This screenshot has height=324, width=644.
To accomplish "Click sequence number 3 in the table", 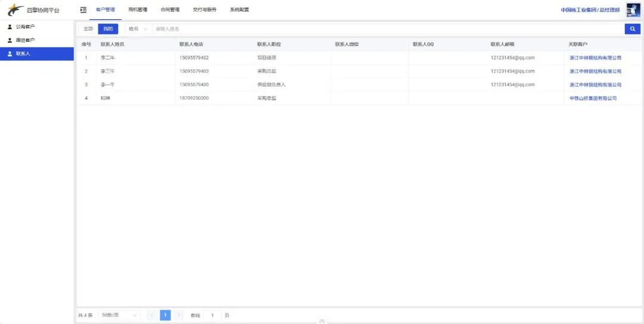I will pos(86,85).
